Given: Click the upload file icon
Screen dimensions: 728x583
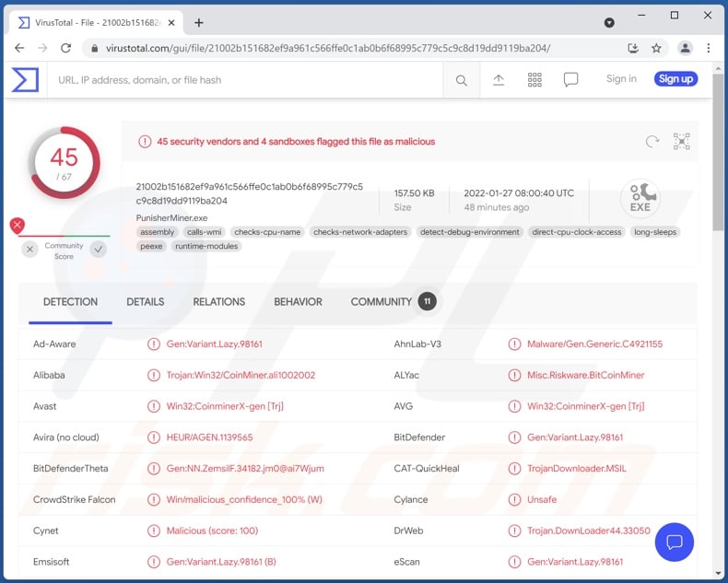Looking at the screenshot, I should (499, 80).
